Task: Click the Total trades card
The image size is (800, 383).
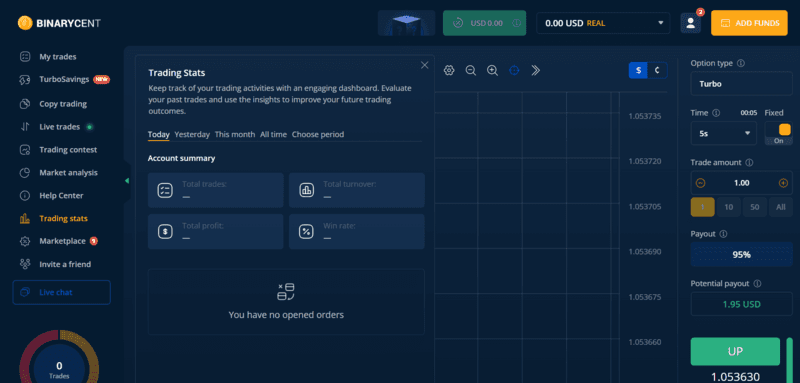Action: click(215, 190)
